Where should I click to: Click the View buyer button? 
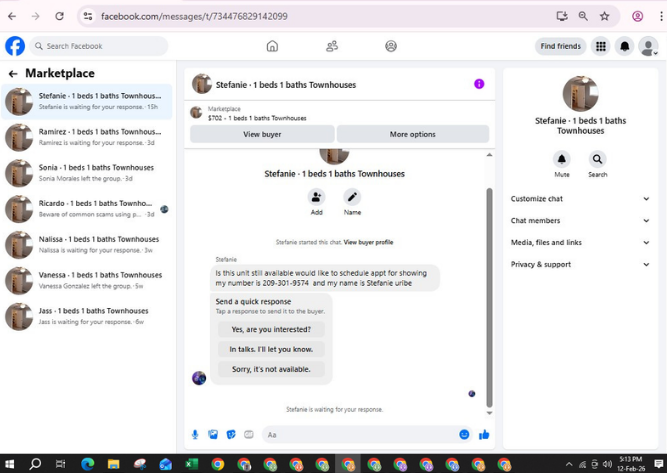pyautogui.click(x=262, y=134)
